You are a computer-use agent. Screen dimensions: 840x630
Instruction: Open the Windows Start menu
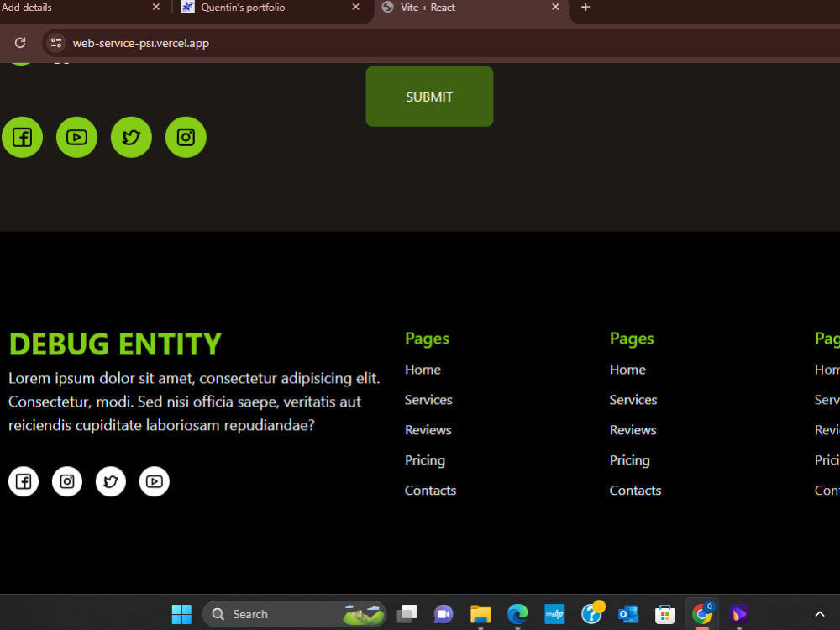tap(181, 614)
